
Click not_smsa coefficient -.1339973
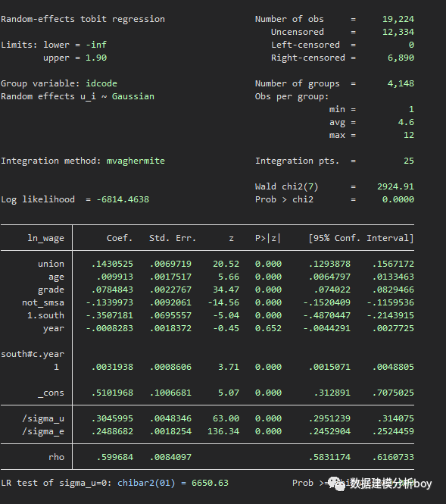pyautogui.click(x=110, y=302)
